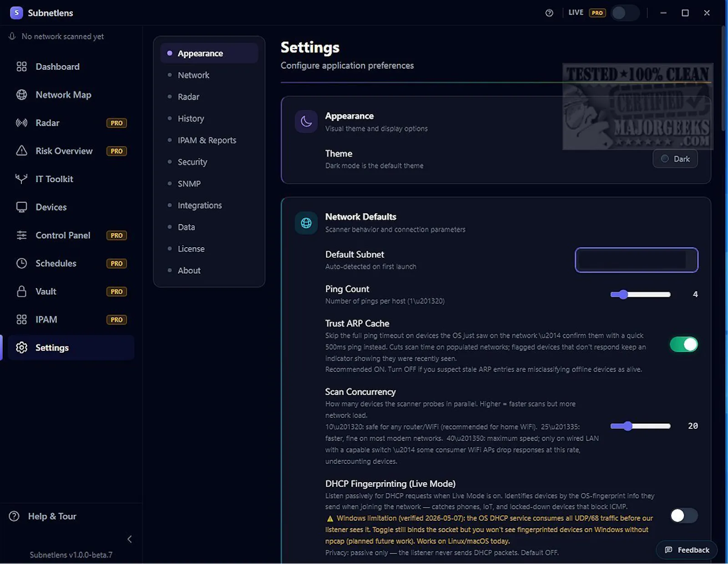The height and width of the screenshot is (564, 728).
Task: Switch the Dark theme toggle
Action: pos(675,159)
